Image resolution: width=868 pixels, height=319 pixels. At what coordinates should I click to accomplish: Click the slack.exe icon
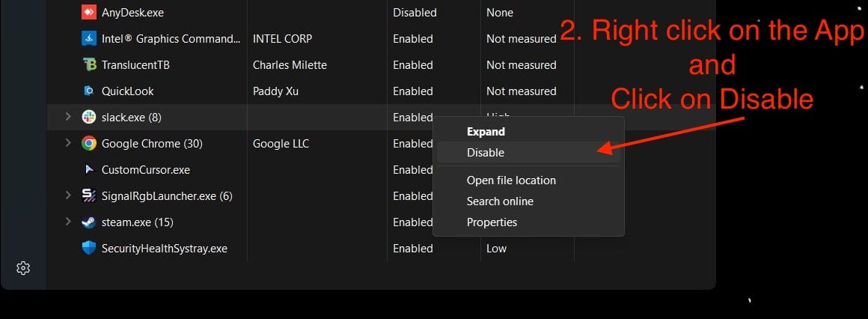(x=88, y=118)
